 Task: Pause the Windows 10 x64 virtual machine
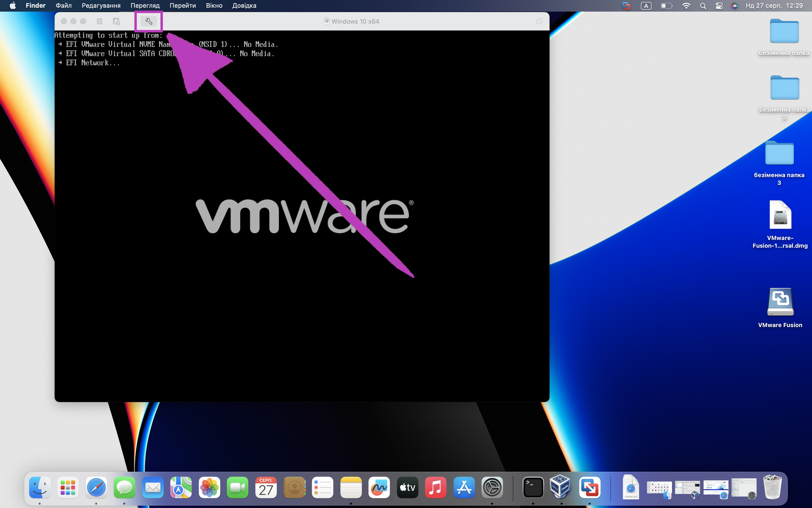pyautogui.click(x=100, y=21)
